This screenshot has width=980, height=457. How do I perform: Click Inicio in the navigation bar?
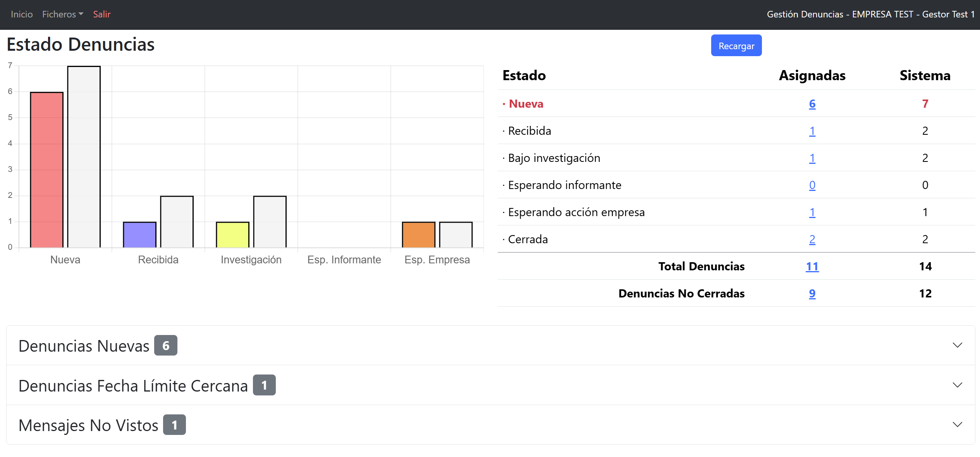[21, 14]
